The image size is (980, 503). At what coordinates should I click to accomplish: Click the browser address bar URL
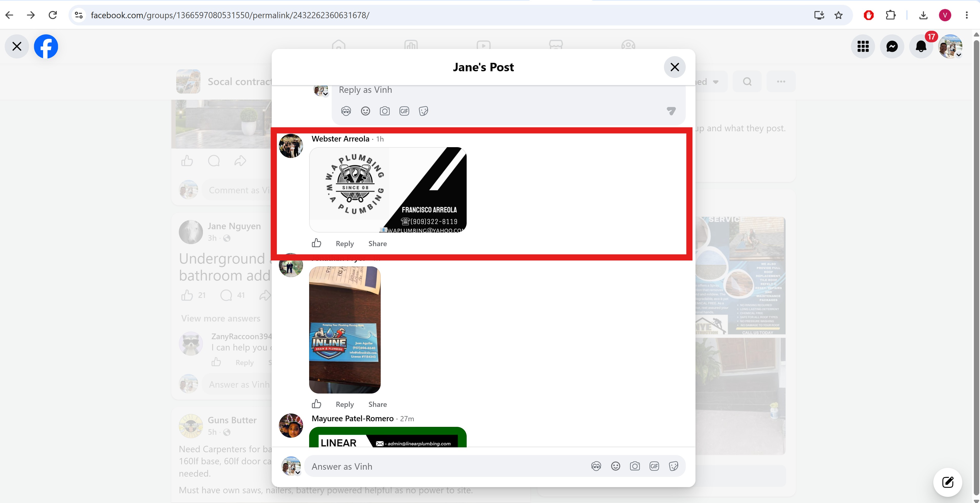click(230, 15)
